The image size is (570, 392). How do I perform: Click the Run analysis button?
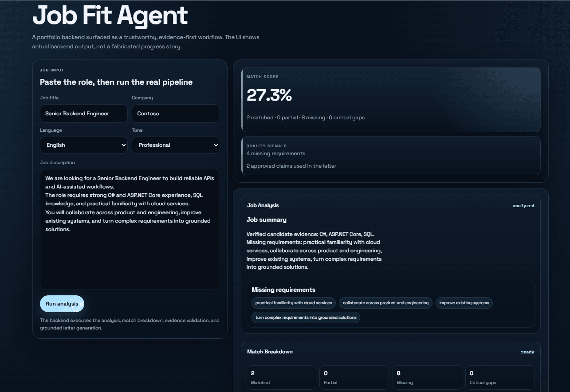62,304
